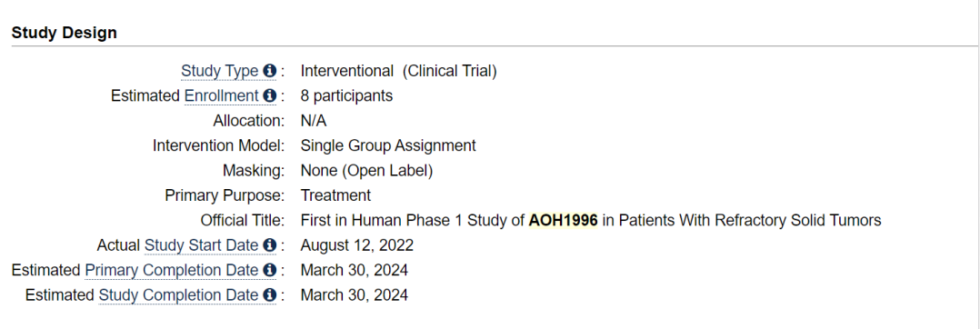Click the August 12, 2022 start date
This screenshot has height=329, width=980.
[357, 245]
